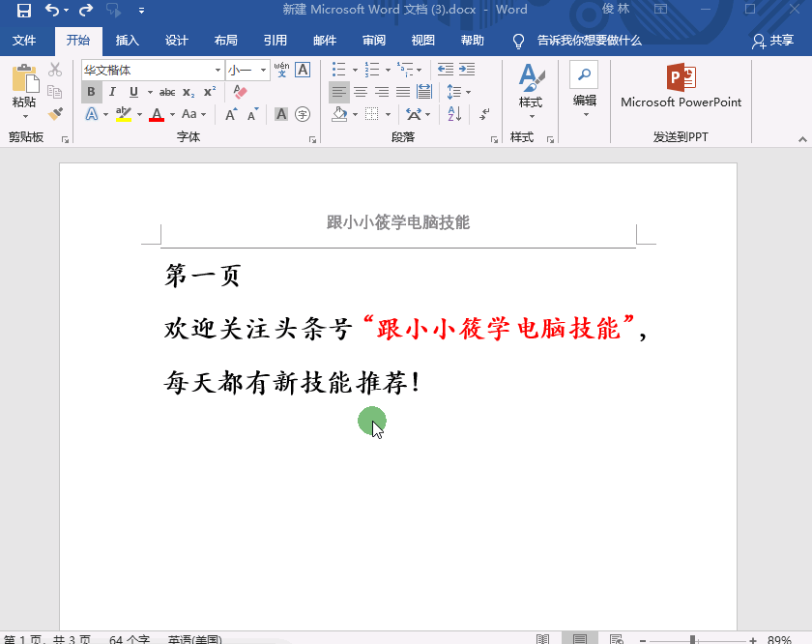Toggle Underline formatting
This screenshot has height=644, width=812.
pyautogui.click(x=133, y=92)
